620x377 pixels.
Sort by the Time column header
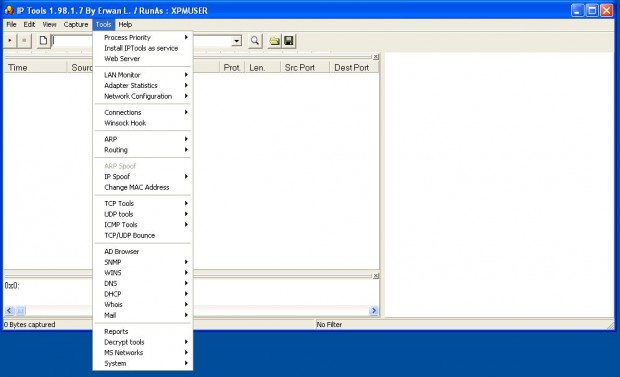pos(35,68)
